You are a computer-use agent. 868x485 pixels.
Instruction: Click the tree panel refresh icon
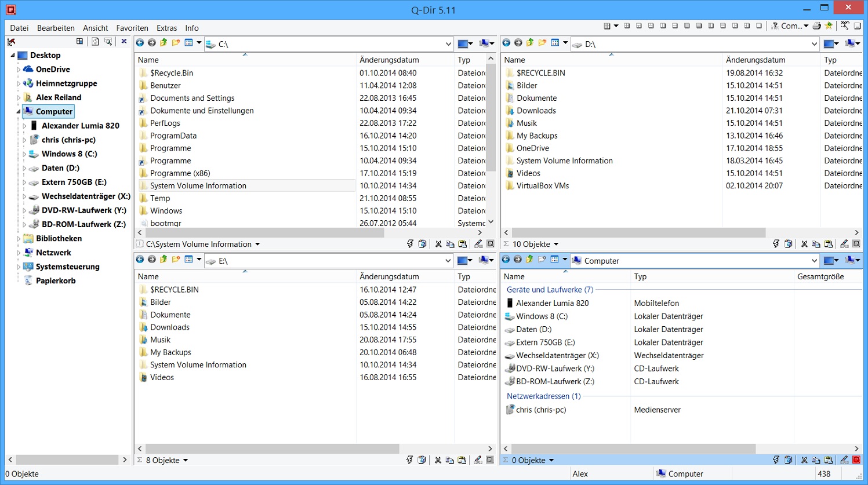click(95, 42)
